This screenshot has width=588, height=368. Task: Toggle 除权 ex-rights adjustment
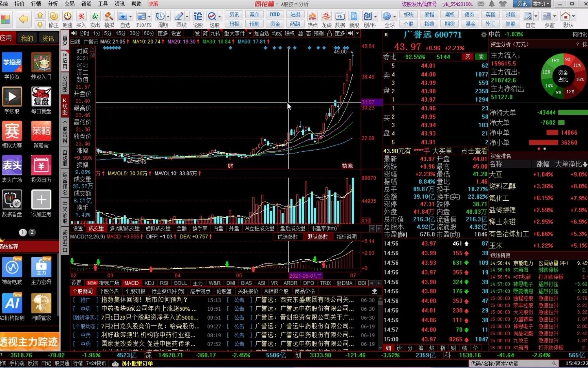[x=290, y=33]
